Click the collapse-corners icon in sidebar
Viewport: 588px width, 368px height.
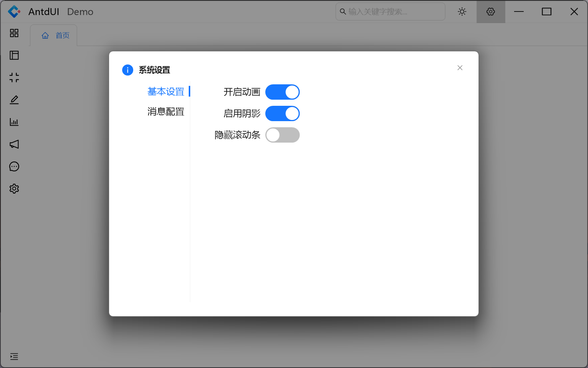(14, 77)
